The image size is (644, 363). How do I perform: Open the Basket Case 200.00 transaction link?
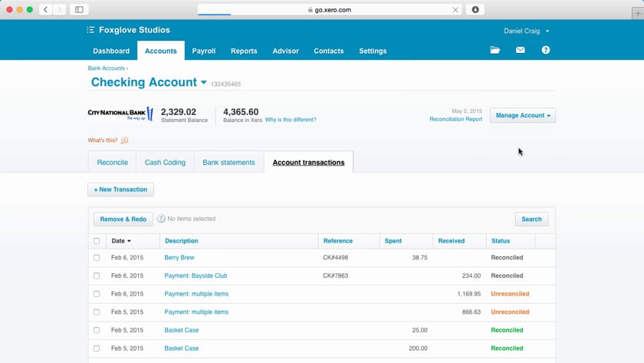click(182, 348)
